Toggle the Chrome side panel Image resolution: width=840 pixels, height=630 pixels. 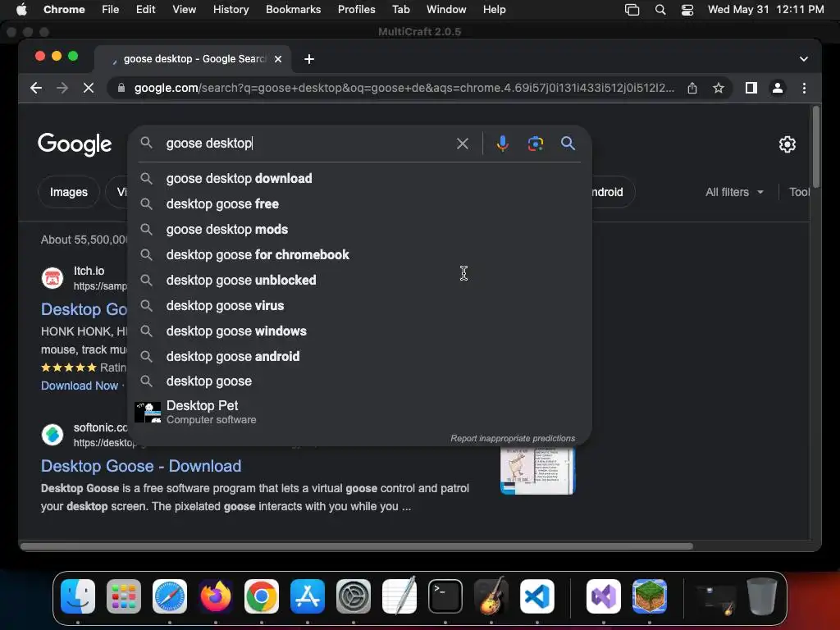coord(751,88)
